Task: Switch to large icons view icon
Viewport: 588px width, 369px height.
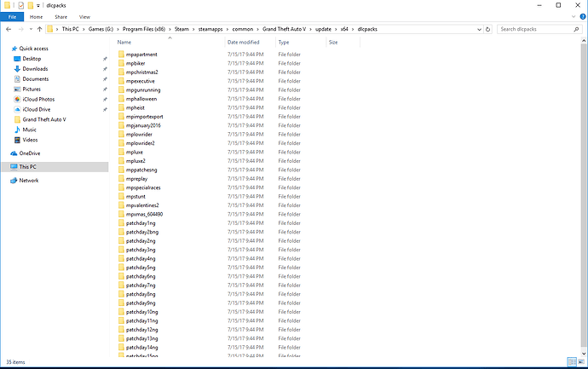Action: [x=581, y=362]
